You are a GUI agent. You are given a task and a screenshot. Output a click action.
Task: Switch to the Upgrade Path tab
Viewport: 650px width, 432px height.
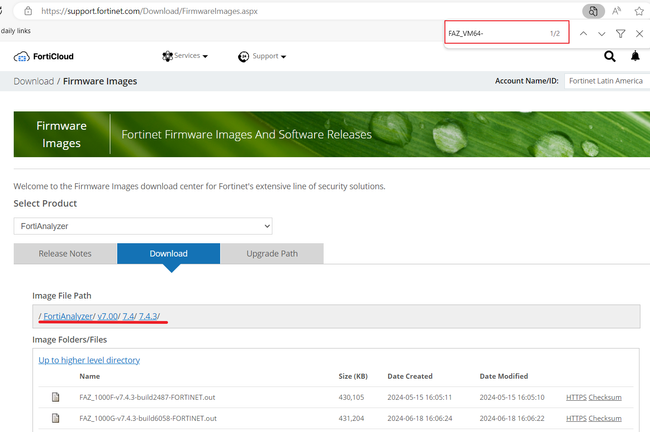tap(272, 253)
